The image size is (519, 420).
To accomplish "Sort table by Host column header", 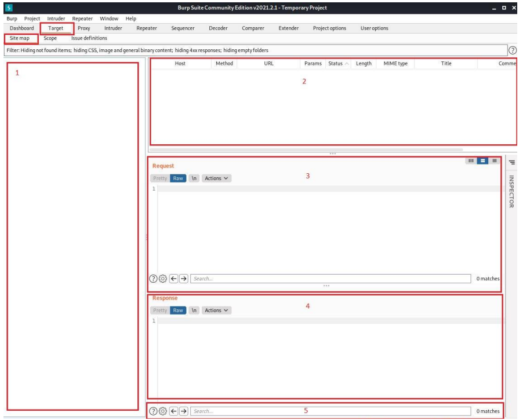I will coord(180,64).
